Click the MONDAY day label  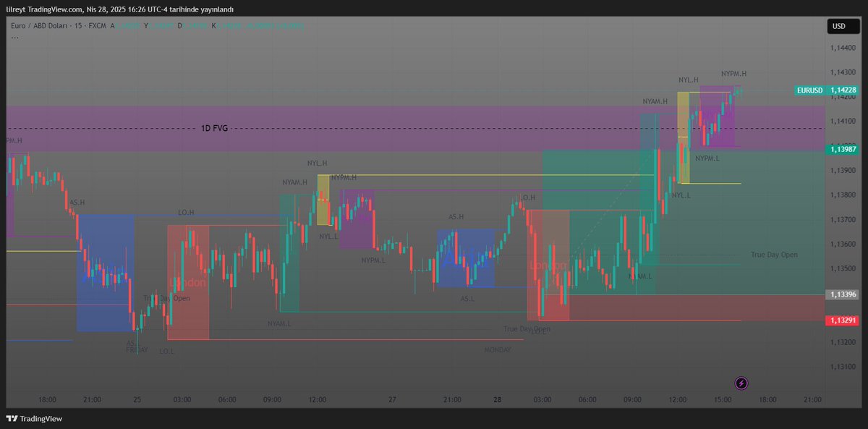498,349
